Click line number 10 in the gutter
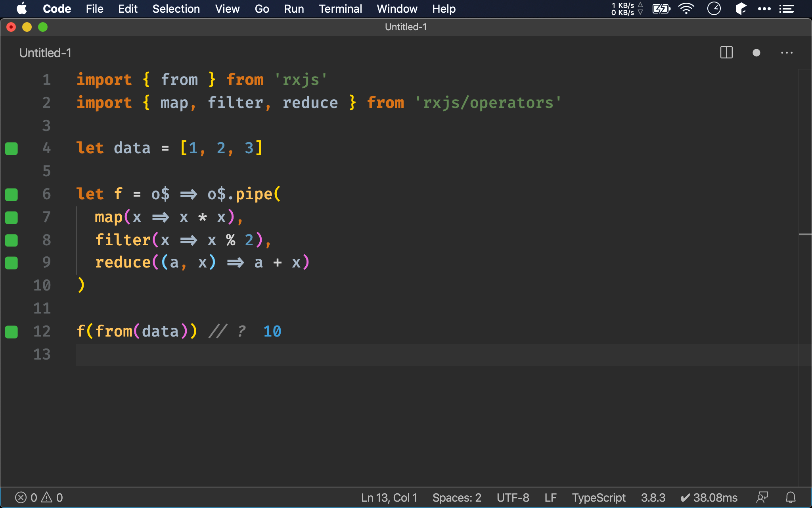The image size is (812, 508). click(x=42, y=285)
